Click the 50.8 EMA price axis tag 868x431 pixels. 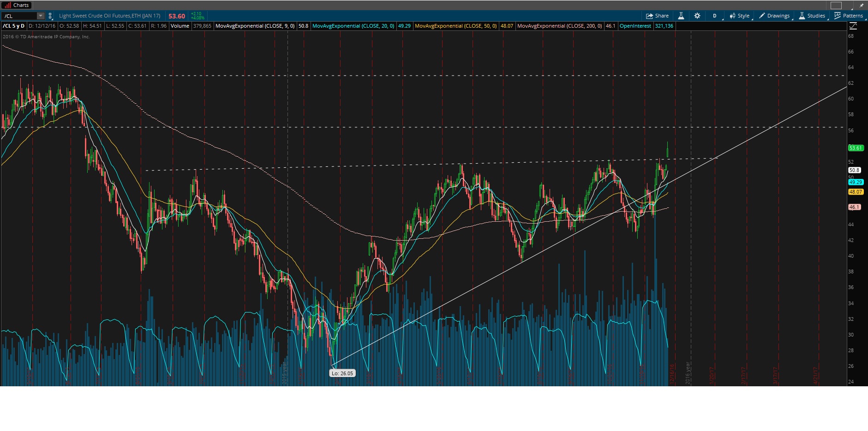(854, 170)
